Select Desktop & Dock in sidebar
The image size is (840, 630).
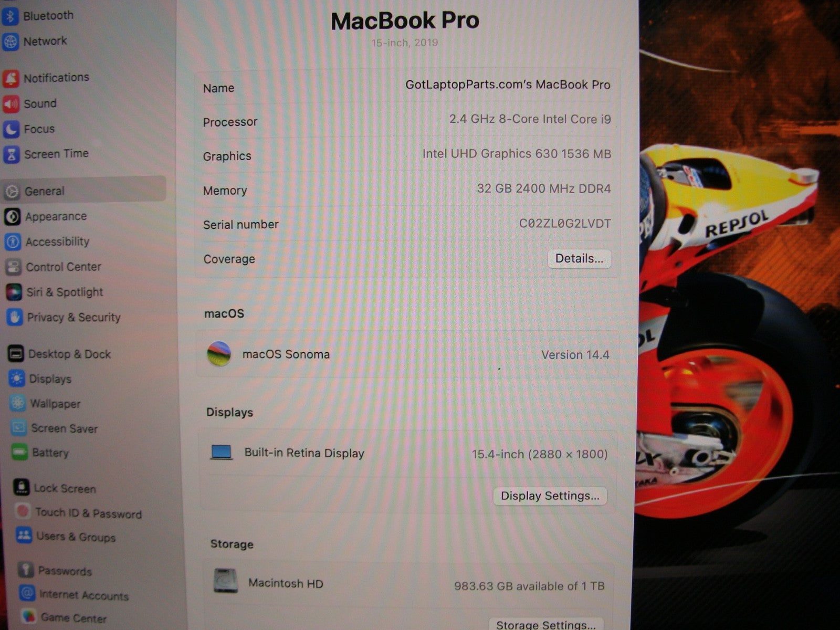click(x=69, y=354)
